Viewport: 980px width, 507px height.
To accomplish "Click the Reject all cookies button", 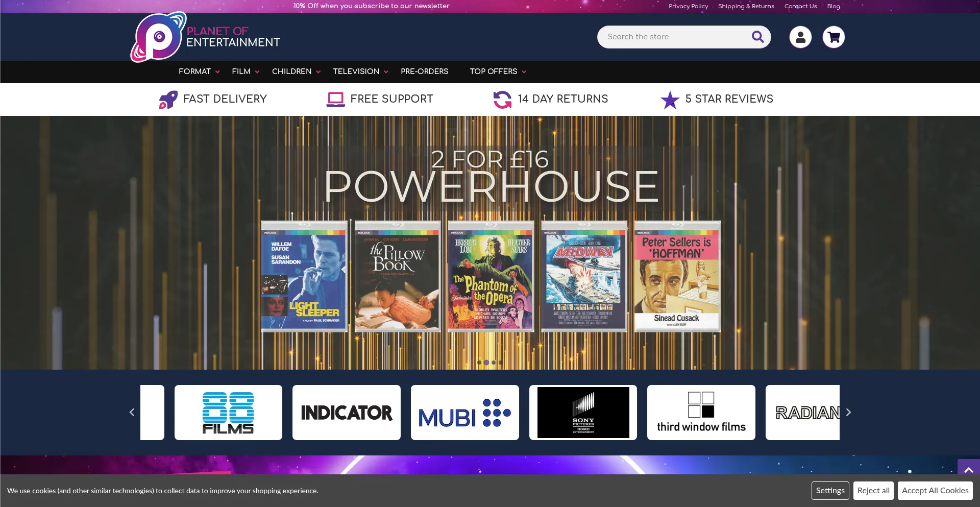I will (x=873, y=491).
